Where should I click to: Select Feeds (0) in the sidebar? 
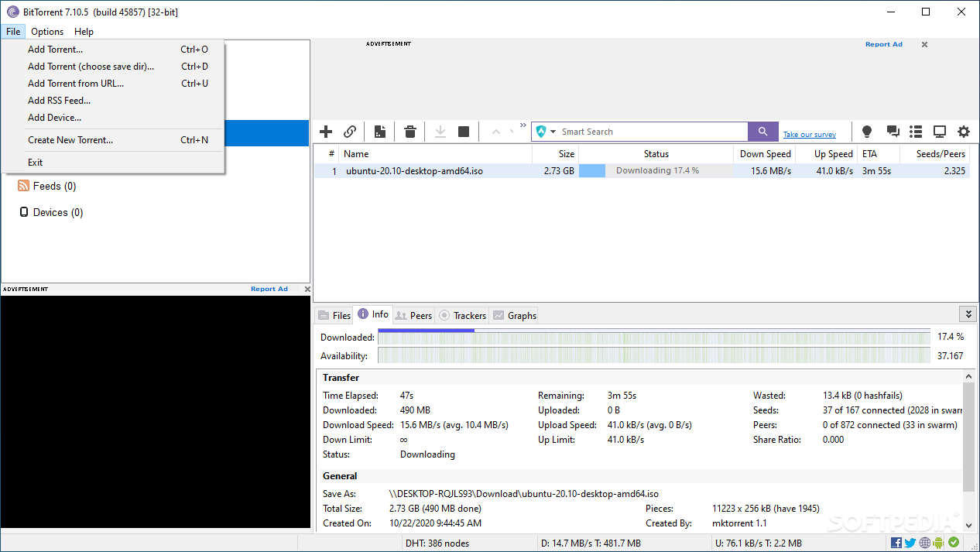[x=47, y=186]
